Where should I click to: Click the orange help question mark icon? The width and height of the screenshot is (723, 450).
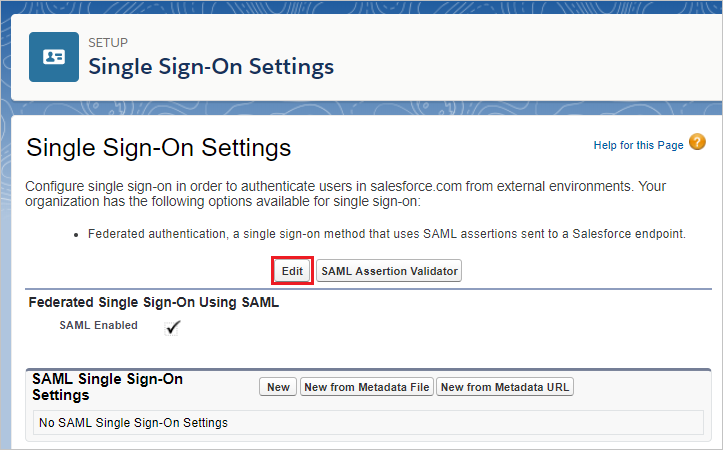coord(697,142)
